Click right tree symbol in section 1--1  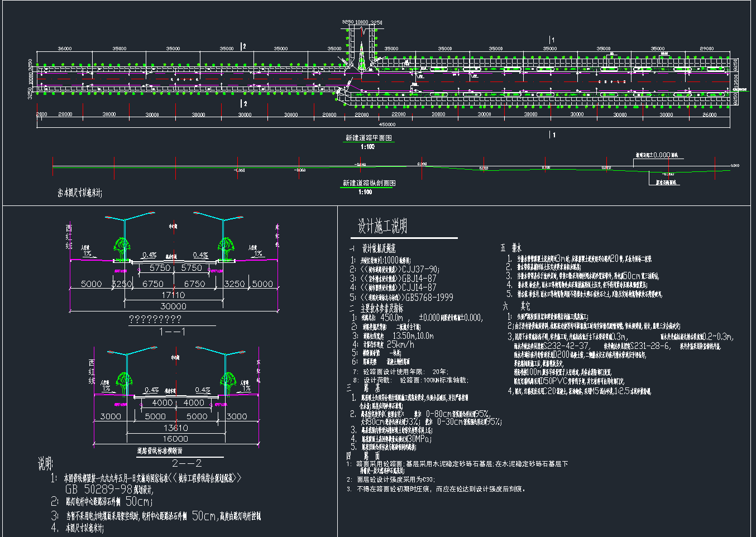point(226,247)
